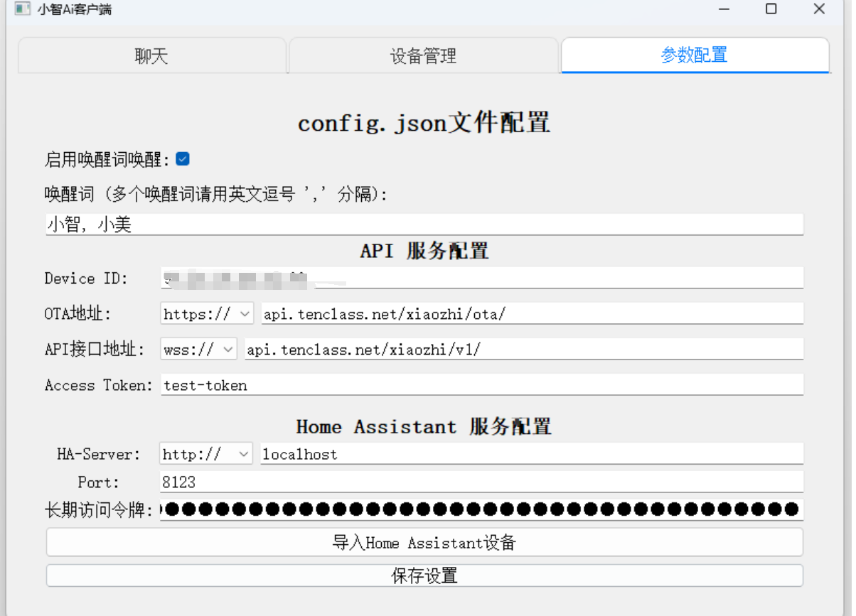The width and height of the screenshot is (856, 616).
Task: Minimize the 小智Ai客户端 window
Action: tap(724, 9)
